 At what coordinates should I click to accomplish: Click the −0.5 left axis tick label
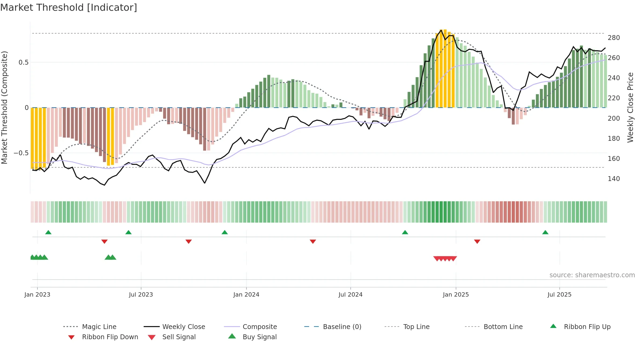pos(21,153)
